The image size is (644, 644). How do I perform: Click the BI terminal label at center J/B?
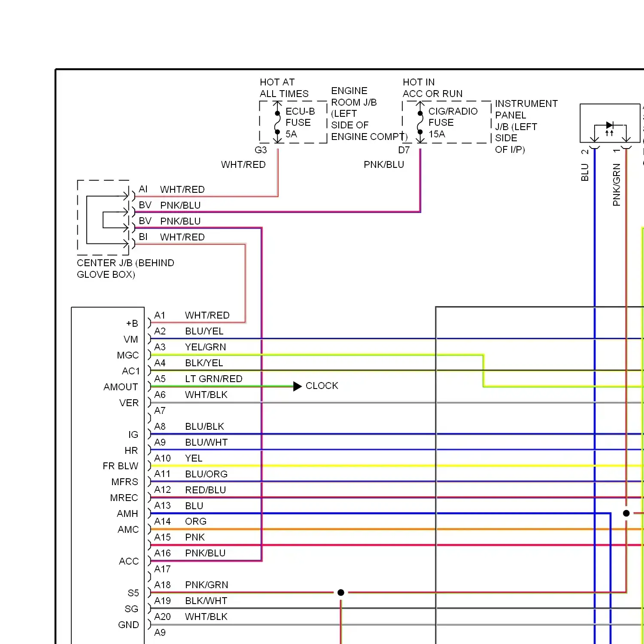(143, 237)
